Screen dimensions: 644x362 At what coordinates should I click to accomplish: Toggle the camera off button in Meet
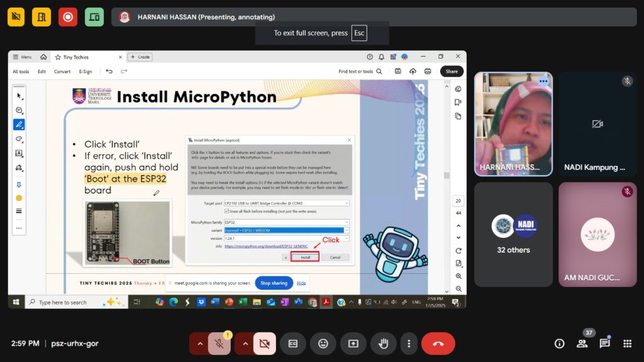265,344
